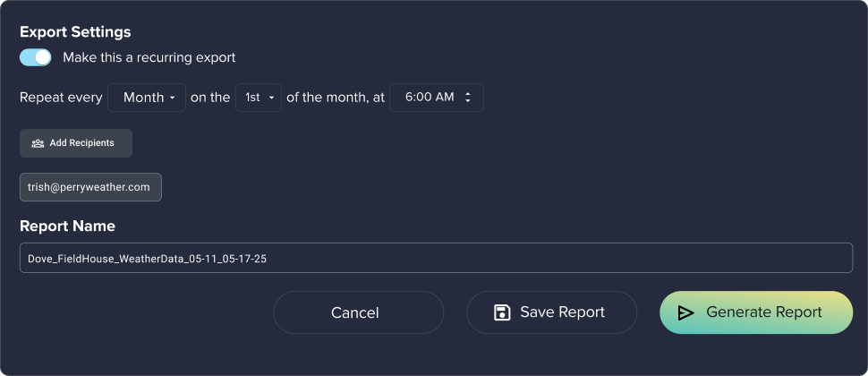Screen dimensions: 868x376
Task: Open the 1st day-of-month dropdown
Action: click(x=259, y=98)
